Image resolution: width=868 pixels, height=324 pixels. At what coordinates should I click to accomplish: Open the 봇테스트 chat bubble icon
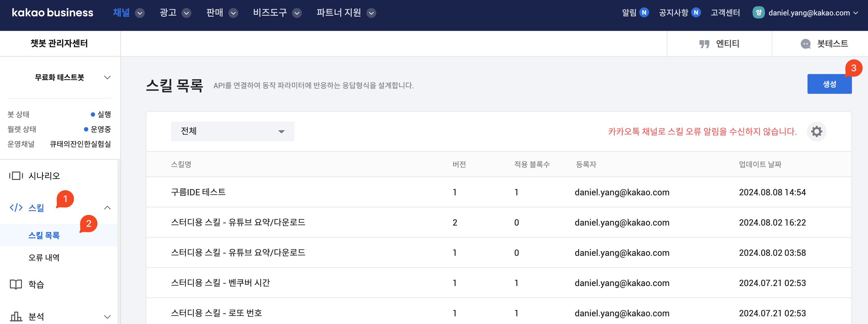point(805,44)
